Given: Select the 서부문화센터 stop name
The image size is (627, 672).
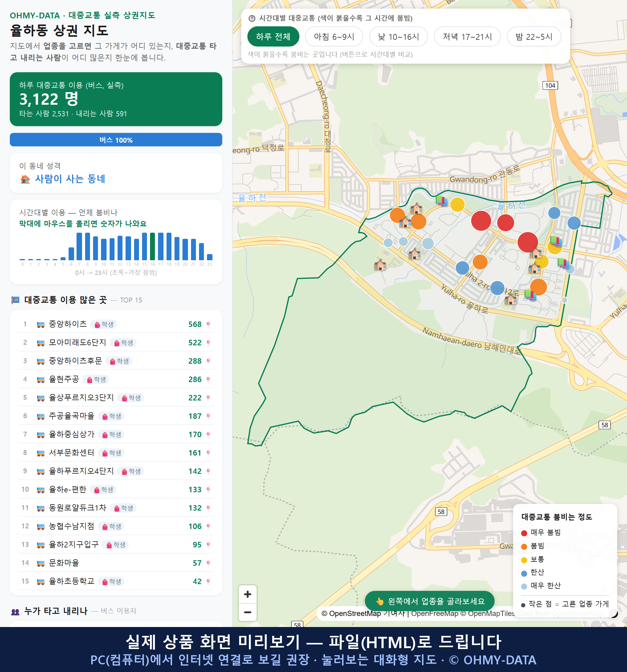Looking at the screenshot, I should pos(72,452).
